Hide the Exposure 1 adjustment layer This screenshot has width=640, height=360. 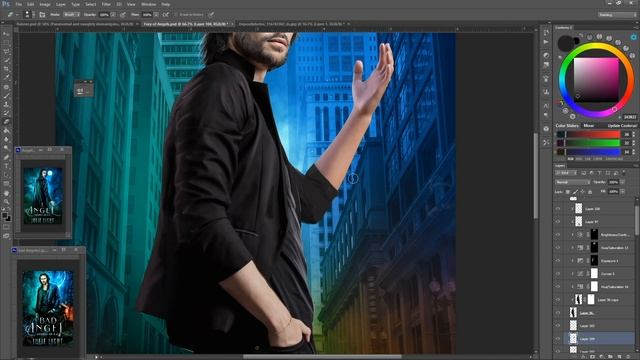[x=558, y=260]
